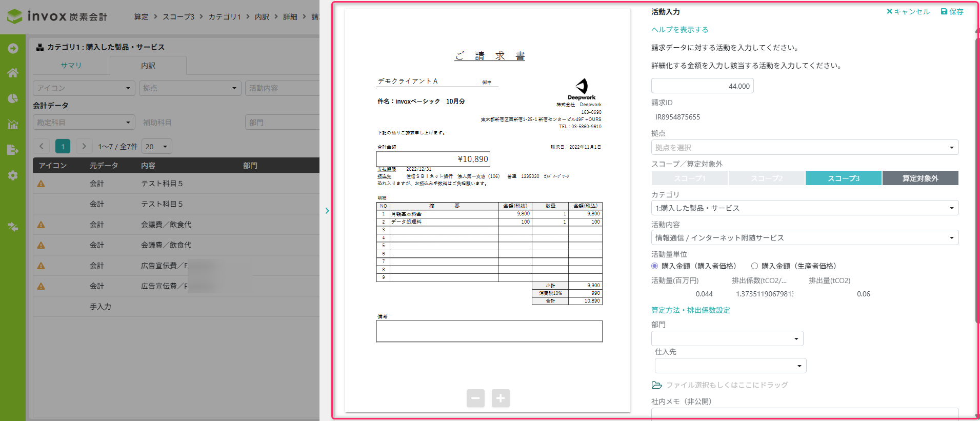This screenshot has height=421, width=980.
Task: Click the amount input field showing 44,000
Action: [x=702, y=86]
